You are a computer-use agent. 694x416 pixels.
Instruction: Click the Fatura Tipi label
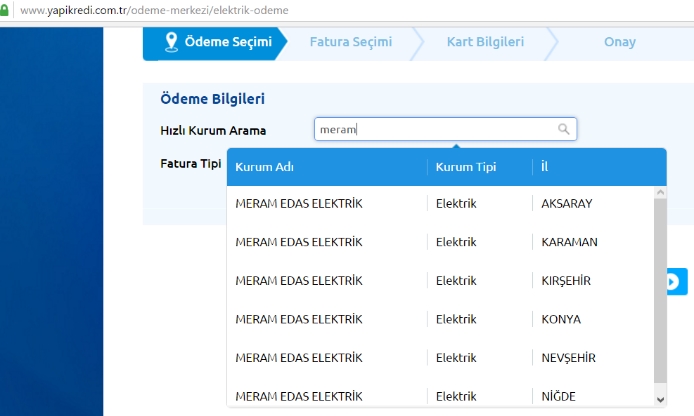(190, 164)
